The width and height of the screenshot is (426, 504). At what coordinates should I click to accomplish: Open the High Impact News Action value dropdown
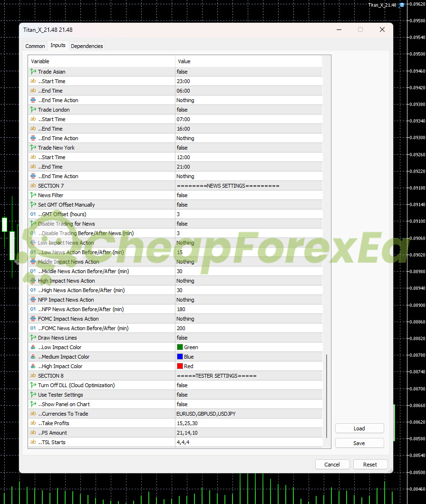tap(248, 281)
